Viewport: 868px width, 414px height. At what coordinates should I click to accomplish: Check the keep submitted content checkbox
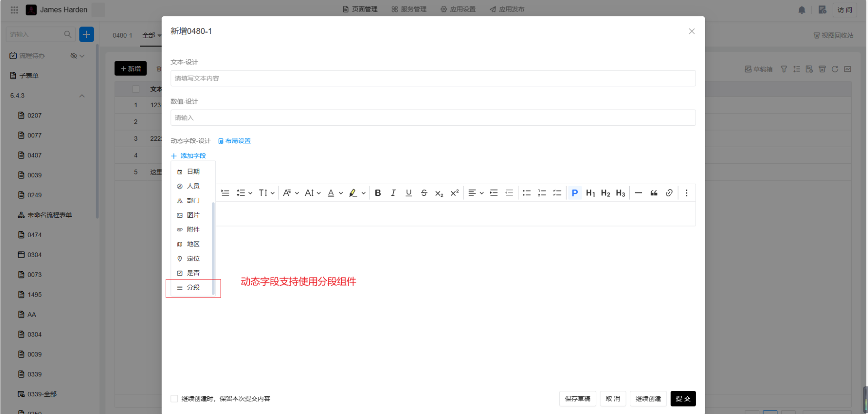click(174, 399)
